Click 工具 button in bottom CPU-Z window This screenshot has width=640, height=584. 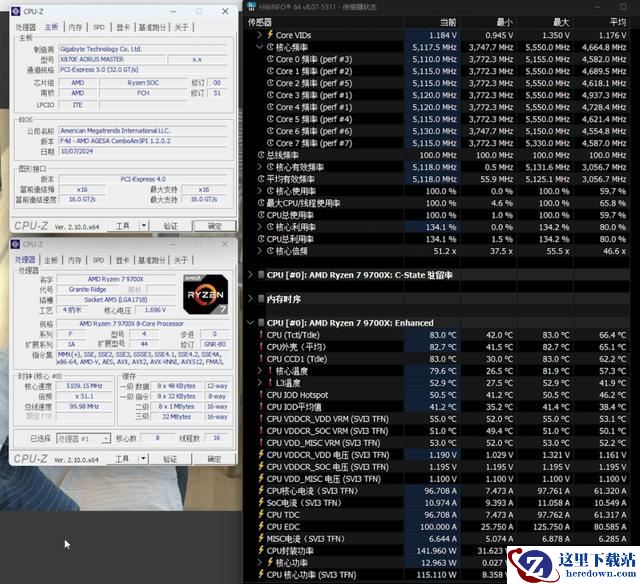[122, 459]
